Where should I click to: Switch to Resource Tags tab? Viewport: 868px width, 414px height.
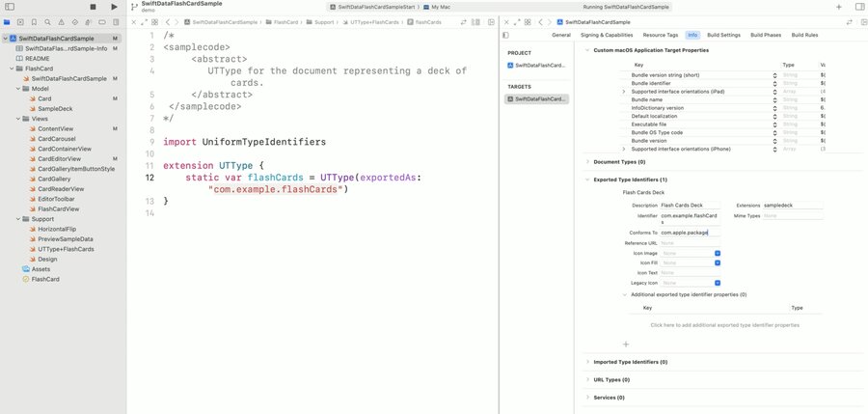661,35
